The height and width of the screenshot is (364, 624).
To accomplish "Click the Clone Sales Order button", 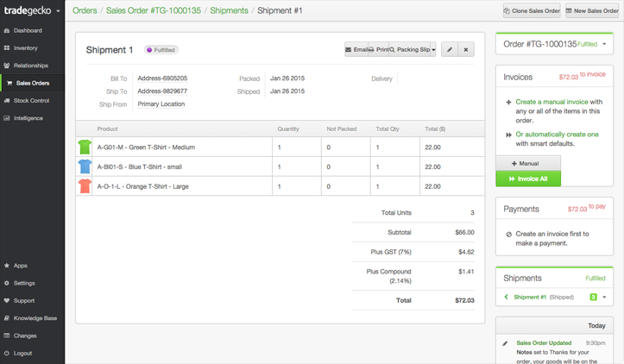I will 532,11.
